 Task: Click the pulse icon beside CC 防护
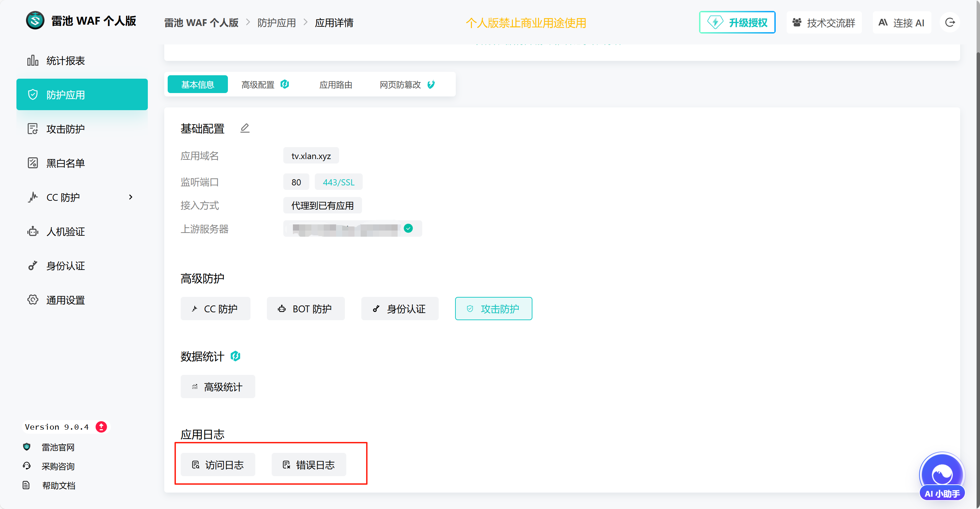(x=33, y=197)
